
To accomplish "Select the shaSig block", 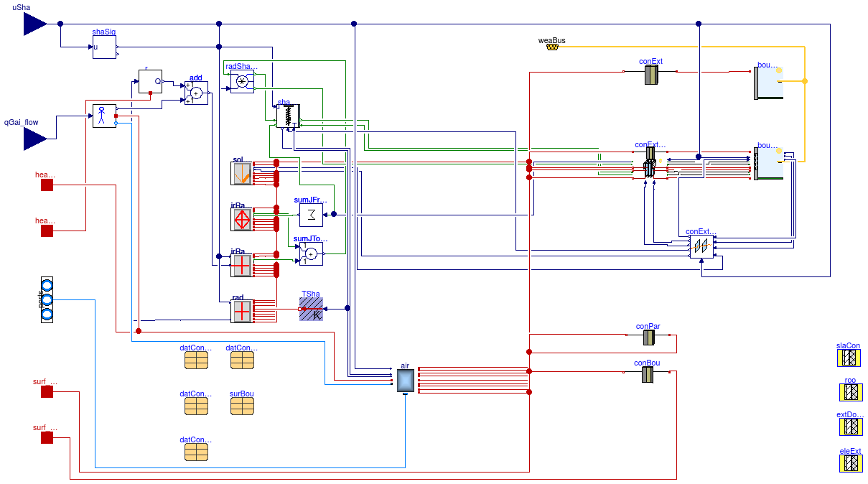I will point(104,47).
